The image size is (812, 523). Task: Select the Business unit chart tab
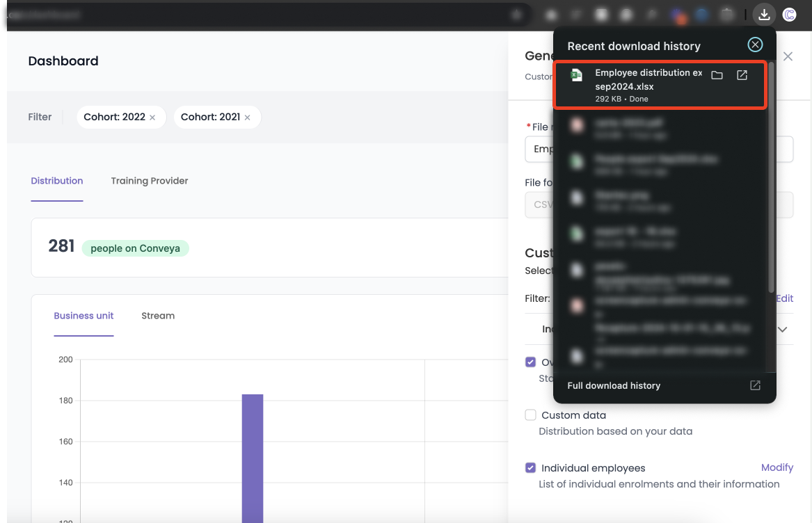(83, 316)
